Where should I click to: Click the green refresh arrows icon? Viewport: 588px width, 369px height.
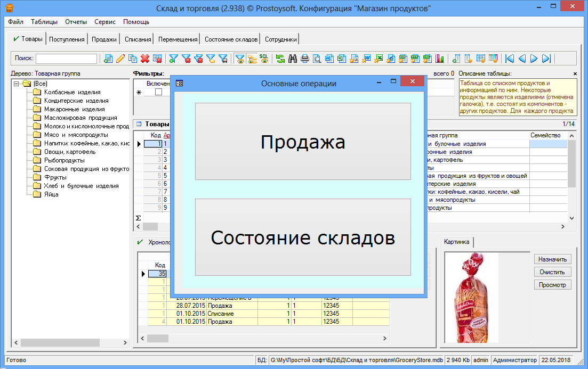(280, 59)
